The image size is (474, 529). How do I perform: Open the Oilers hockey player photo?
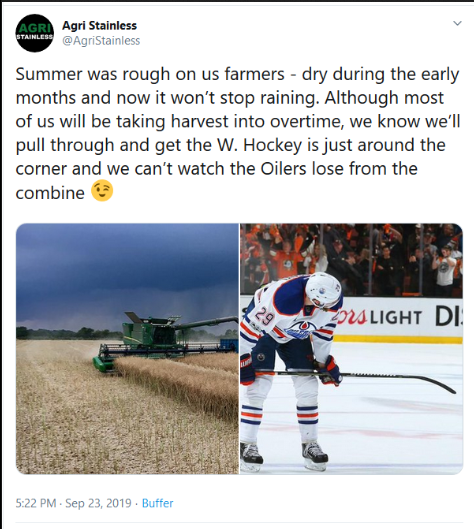(351, 349)
